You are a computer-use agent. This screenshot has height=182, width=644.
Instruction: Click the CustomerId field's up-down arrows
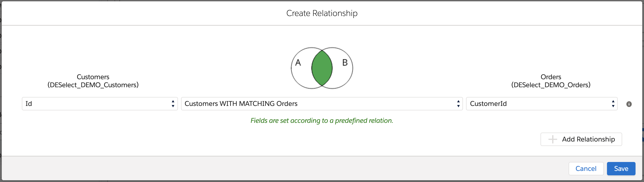pyautogui.click(x=613, y=104)
